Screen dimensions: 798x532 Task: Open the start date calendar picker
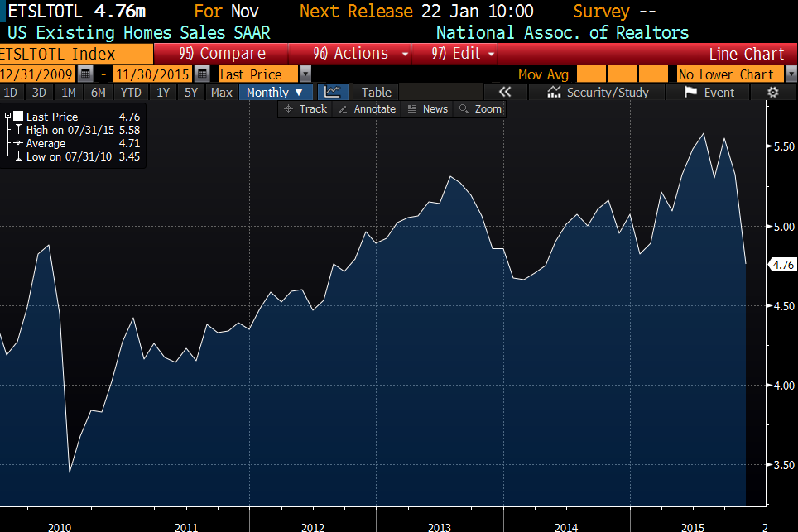[x=85, y=74]
